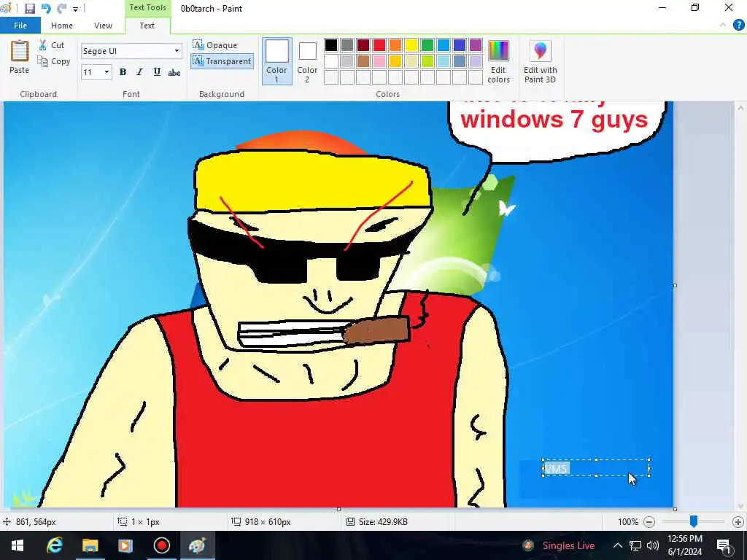Screen dimensions: 747x560
Task: Open the Windows Start menu
Action: 18,545
